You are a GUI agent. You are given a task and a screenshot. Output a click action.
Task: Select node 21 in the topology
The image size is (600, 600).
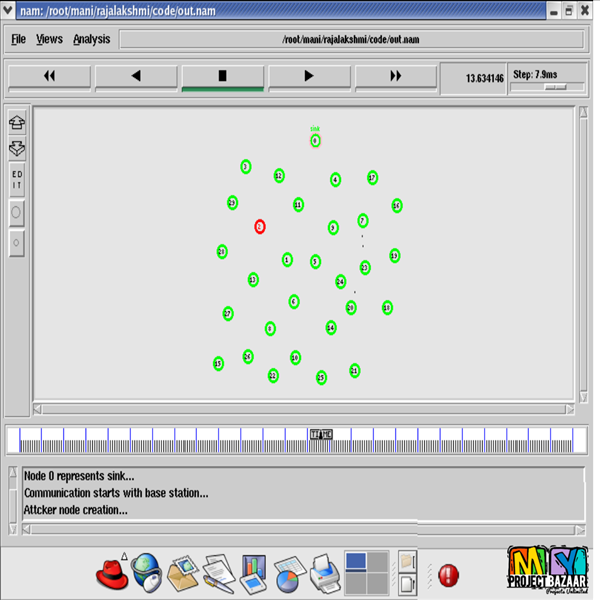(x=354, y=370)
